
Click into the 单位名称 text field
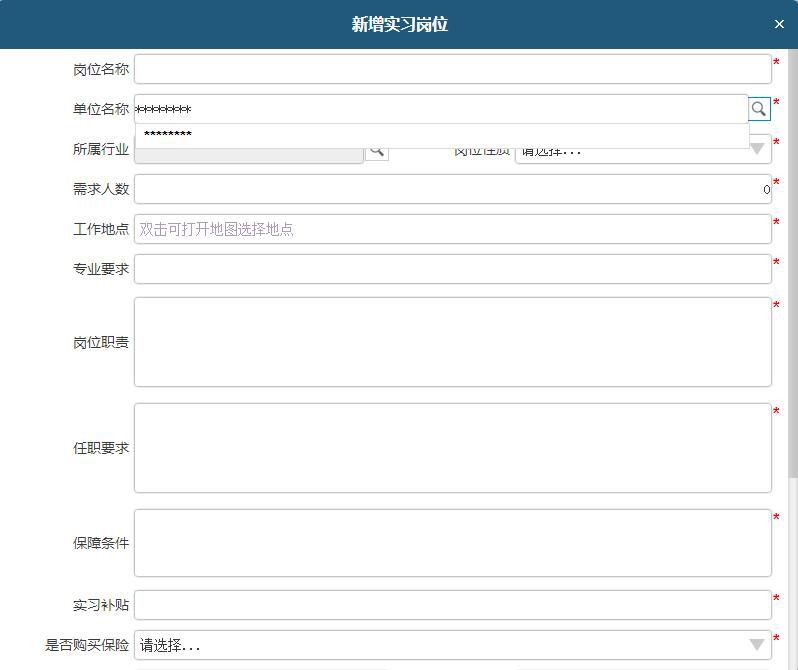coord(440,109)
